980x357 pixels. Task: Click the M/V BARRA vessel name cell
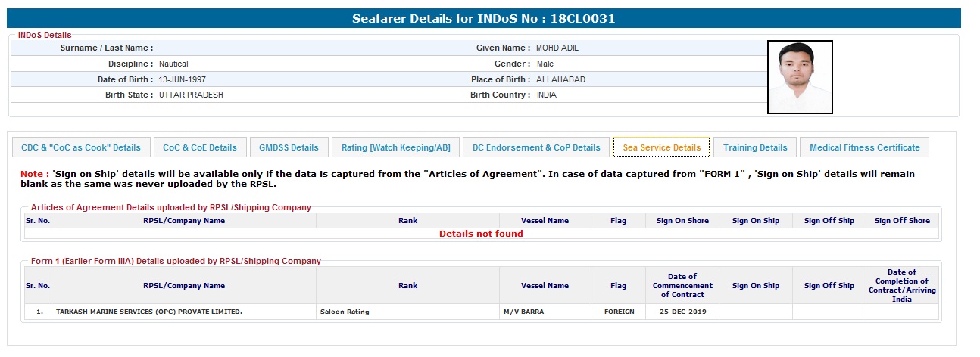tap(523, 312)
